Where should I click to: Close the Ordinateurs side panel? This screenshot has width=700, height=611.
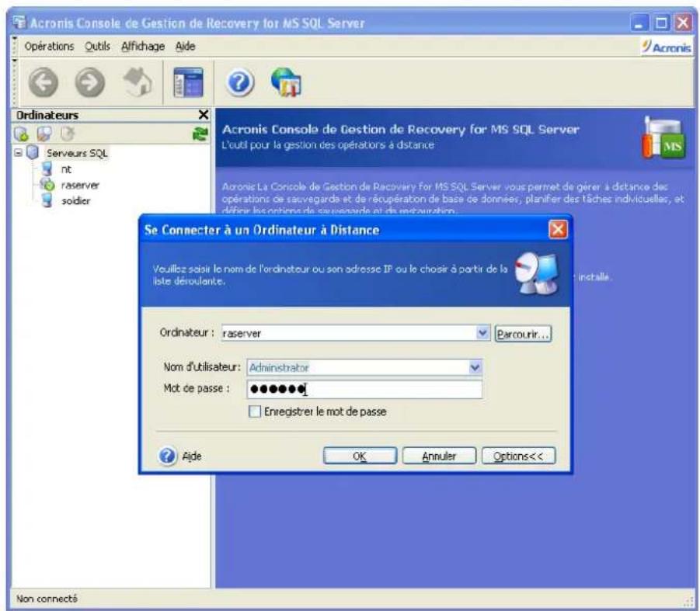click(203, 115)
